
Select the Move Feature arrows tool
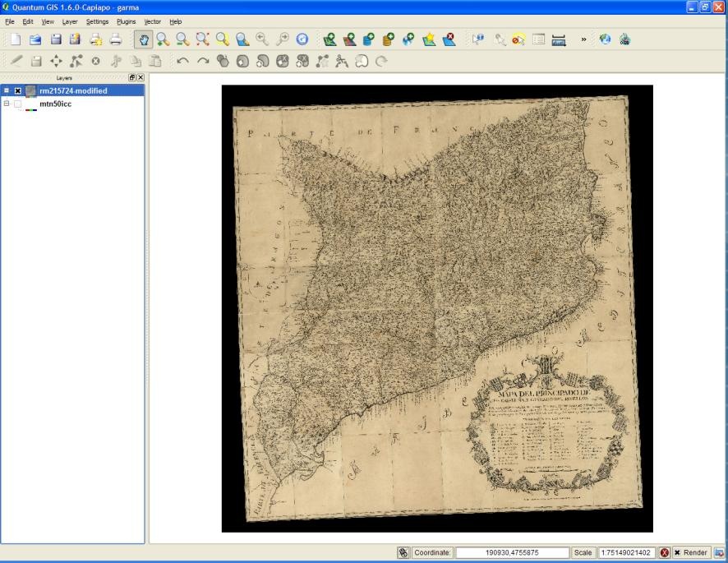click(56, 61)
